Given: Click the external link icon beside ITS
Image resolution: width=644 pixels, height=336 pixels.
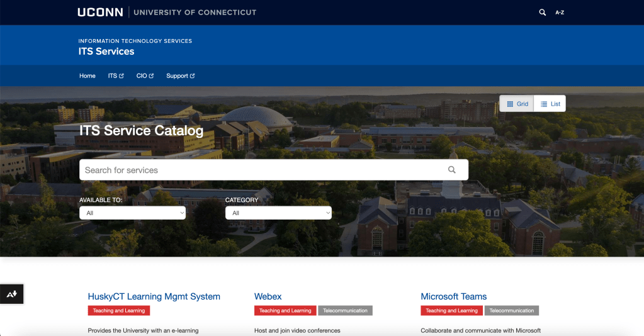Looking at the screenshot, I should (121, 76).
